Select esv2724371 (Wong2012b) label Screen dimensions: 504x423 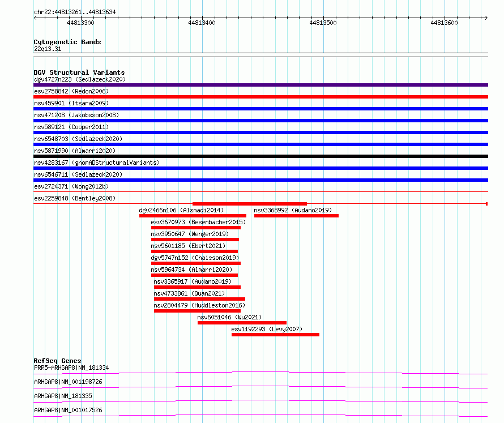pyautogui.click(x=71, y=186)
